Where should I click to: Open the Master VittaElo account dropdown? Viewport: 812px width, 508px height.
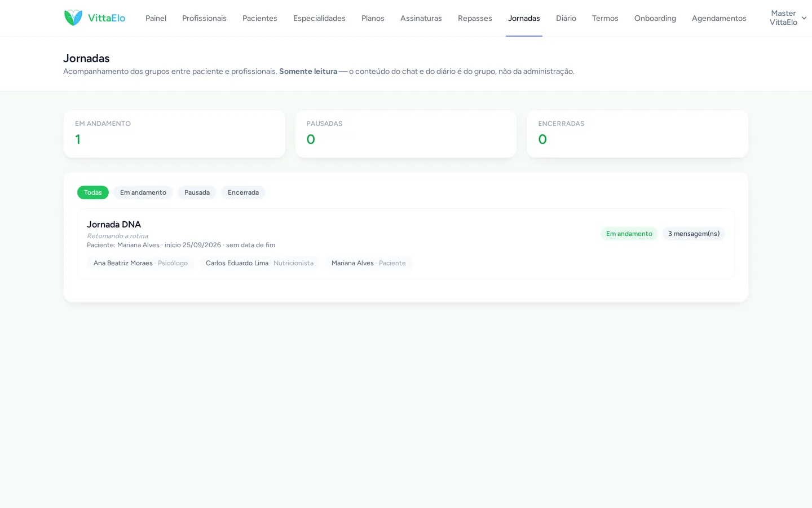pos(788,18)
